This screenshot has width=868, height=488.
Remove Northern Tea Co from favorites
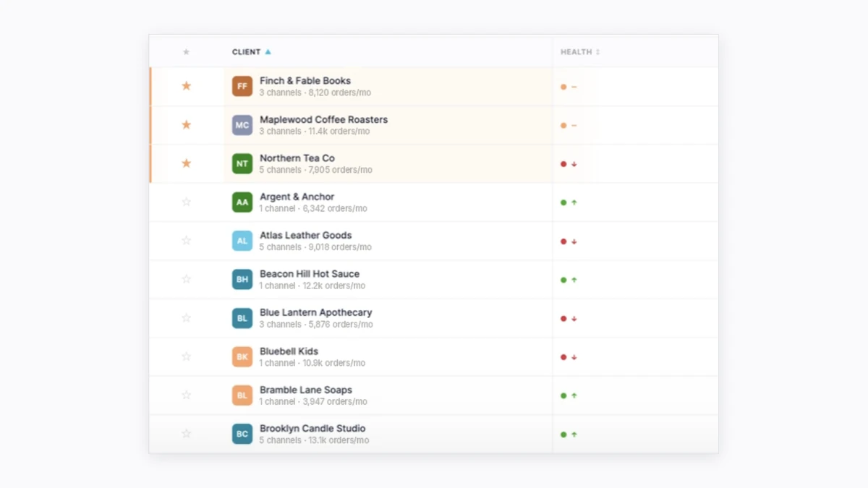186,163
